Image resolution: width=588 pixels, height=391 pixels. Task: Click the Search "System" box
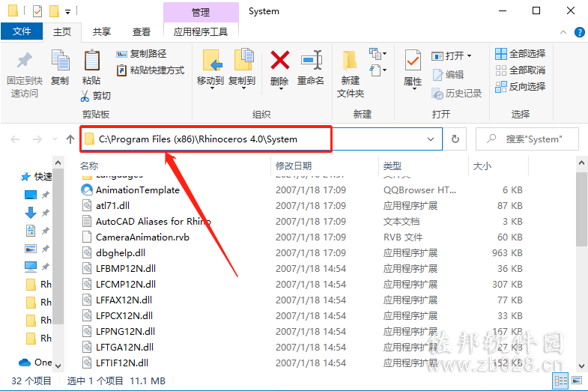point(527,139)
